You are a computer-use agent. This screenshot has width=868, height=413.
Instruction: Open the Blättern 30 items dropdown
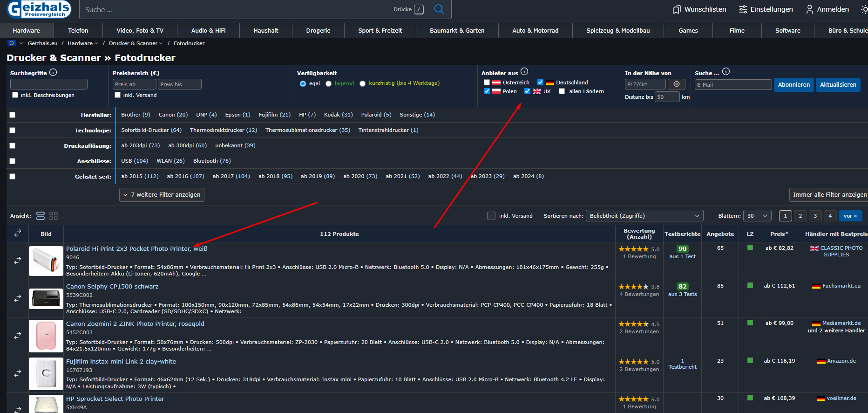(x=757, y=216)
